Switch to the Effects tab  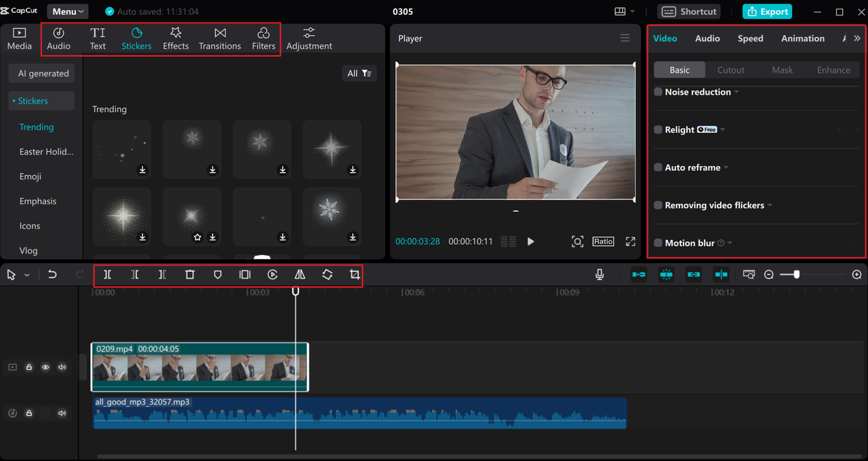[x=176, y=39]
